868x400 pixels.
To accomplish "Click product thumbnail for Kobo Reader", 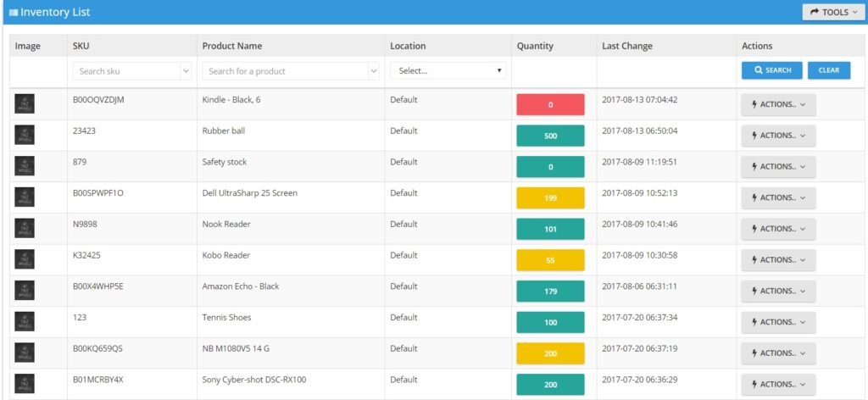I will click(x=25, y=259).
